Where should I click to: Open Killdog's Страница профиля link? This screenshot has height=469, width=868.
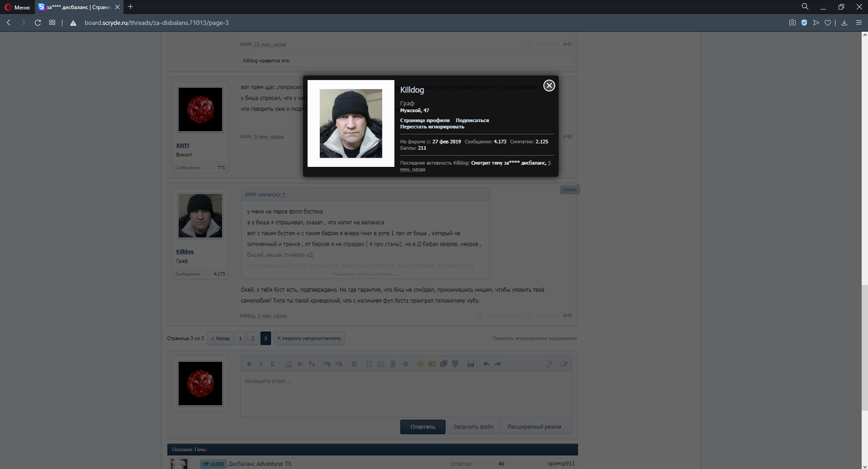tap(426, 120)
